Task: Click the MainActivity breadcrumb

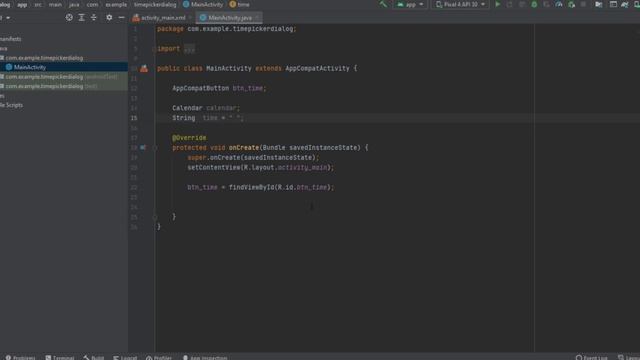Action: (203, 4)
